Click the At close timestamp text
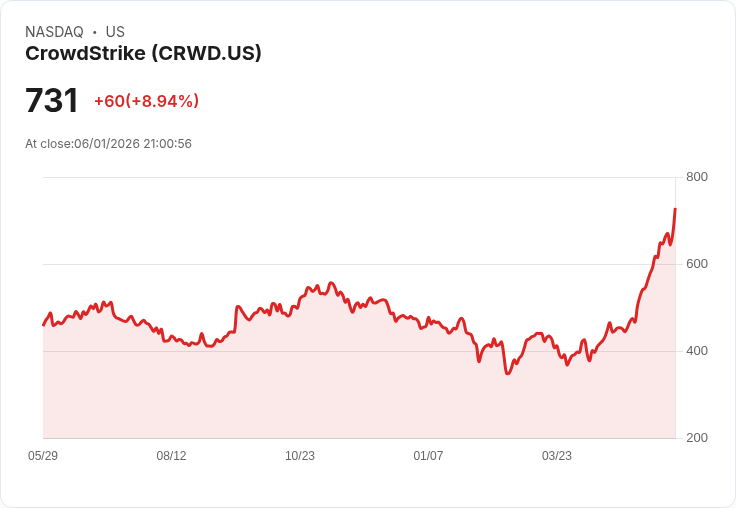The image size is (736, 508). click(108, 144)
